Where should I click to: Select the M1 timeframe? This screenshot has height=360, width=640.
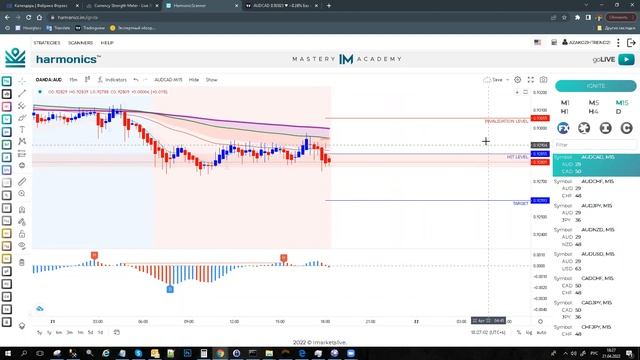pyautogui.click(x=565, y=103)
